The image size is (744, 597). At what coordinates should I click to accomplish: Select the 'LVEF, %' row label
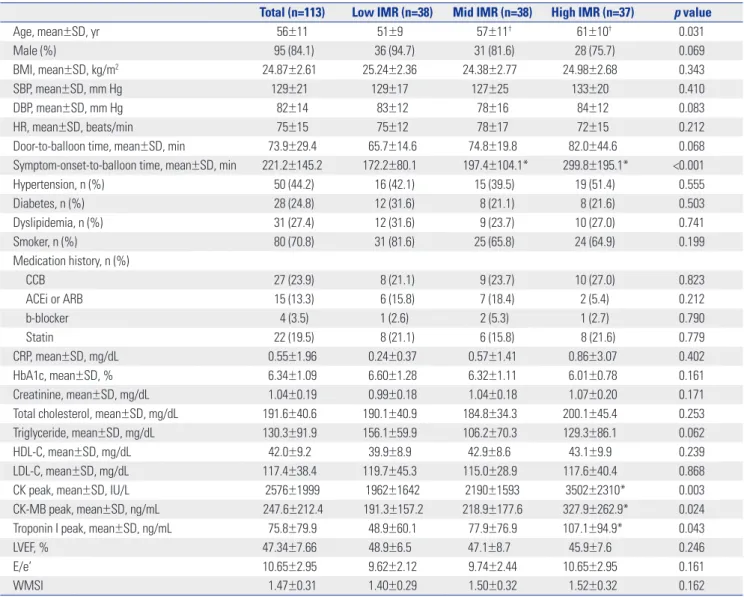pyautogui.click(x=30, y=548)
